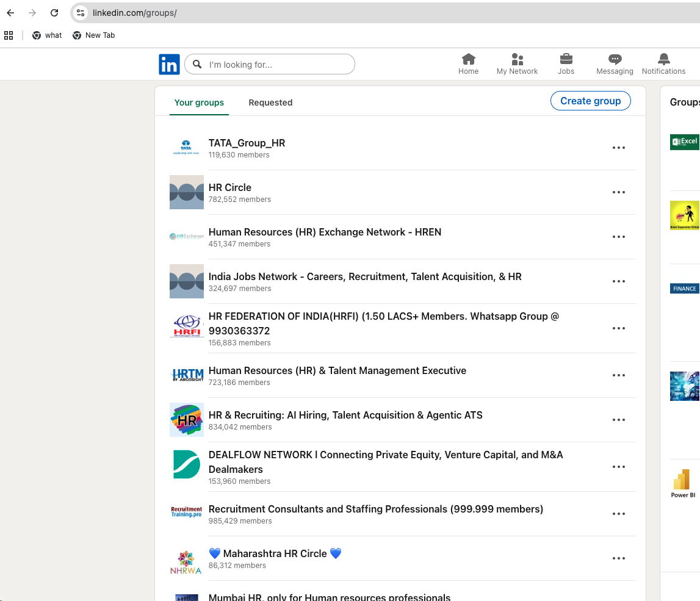Open more options for TATA_Group_HR

tap(619, 148)
